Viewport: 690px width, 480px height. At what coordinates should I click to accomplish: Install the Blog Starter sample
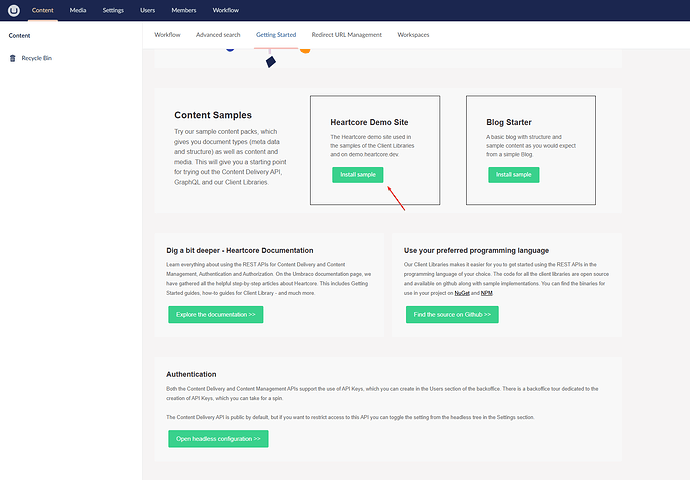[514, 175]
